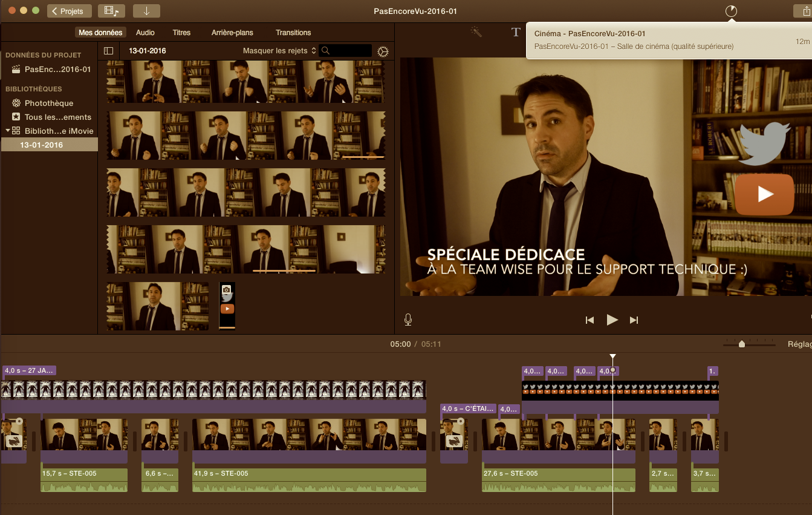Screen dimensions: 812x515
Task: Click the title text T icon
Action: [516, 33]
